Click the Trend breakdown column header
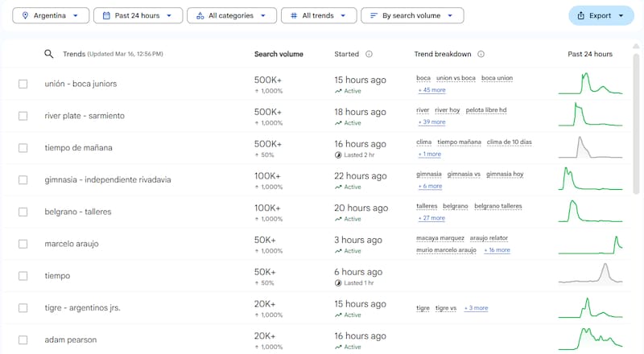644x354 pixels. [x=442, y=54]
